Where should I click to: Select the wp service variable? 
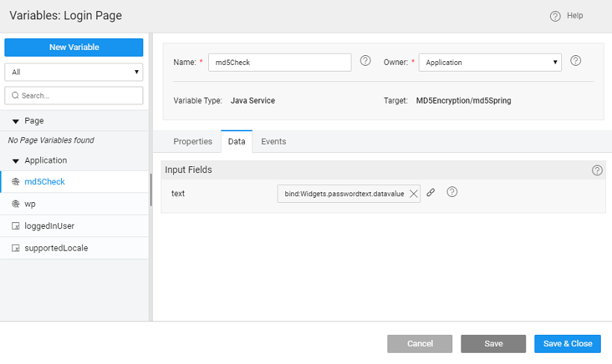[x=31, y=204]
